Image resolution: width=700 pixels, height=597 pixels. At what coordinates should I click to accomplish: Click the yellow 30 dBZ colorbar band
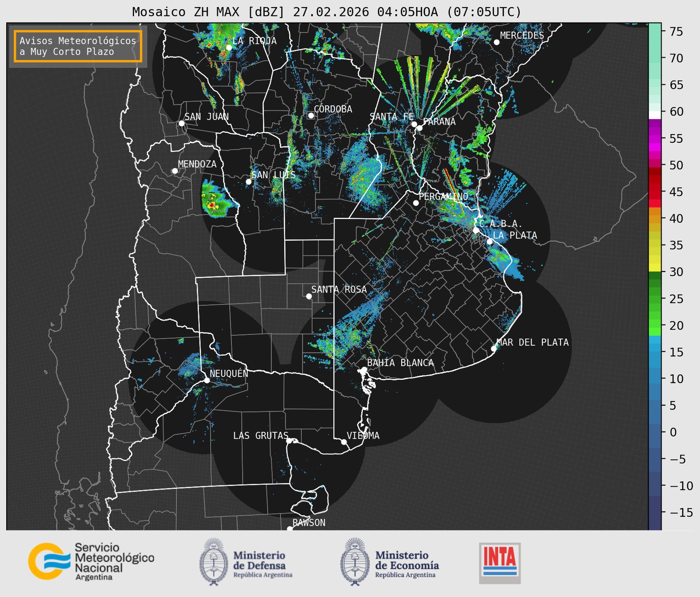pos(655,268)
